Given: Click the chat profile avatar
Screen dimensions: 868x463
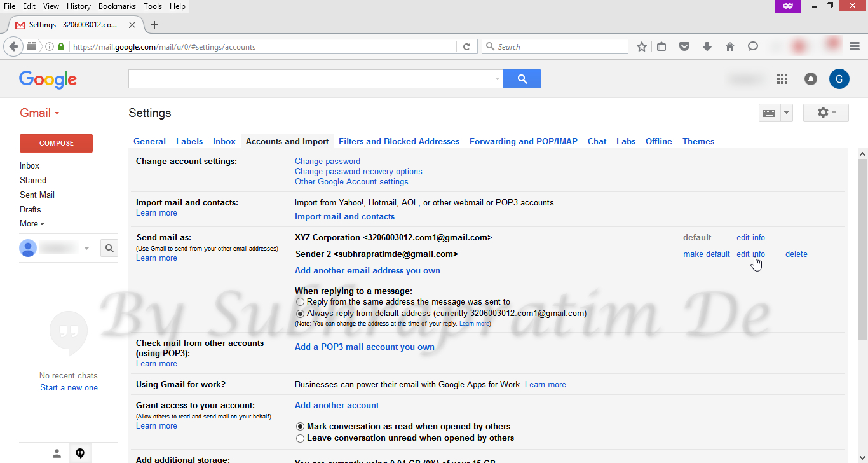Looking at the screenshot, I should click(x=28, y=248).
